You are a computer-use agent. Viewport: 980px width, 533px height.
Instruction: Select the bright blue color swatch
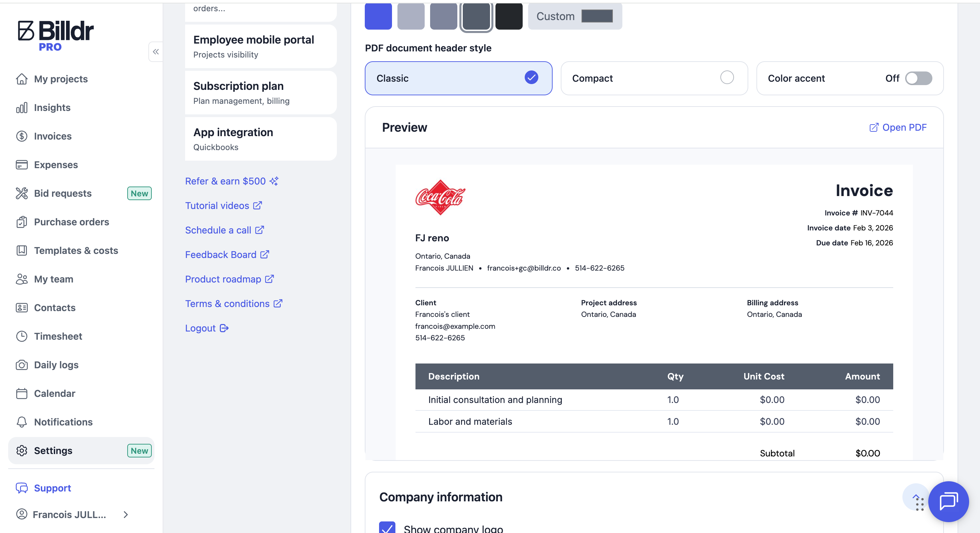tap(378, 16)
